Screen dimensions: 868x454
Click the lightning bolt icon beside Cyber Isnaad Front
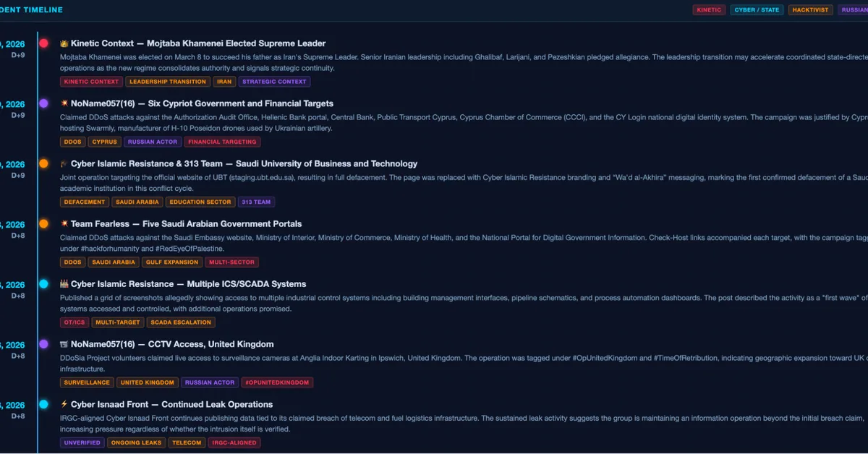point(64,404)
